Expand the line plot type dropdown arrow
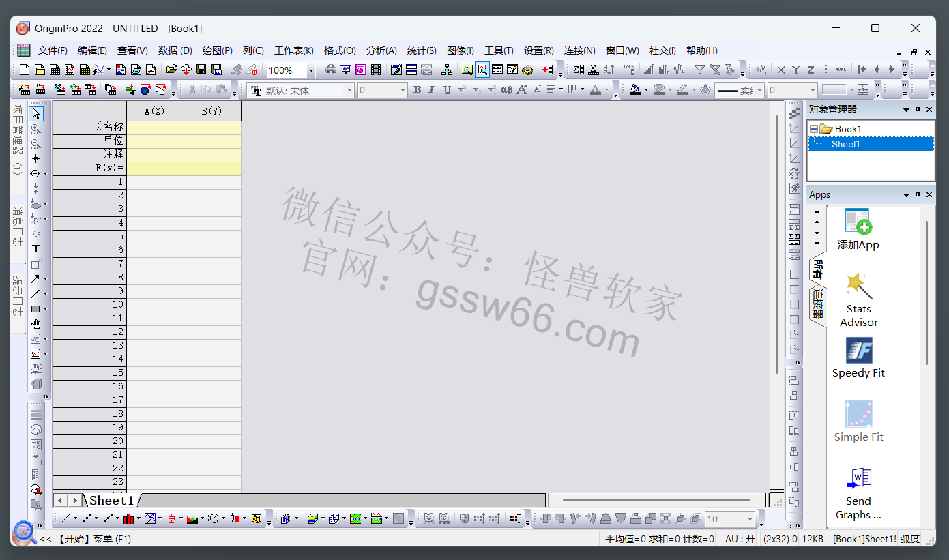This screenshot has width=949, height=560. (76, 519)
